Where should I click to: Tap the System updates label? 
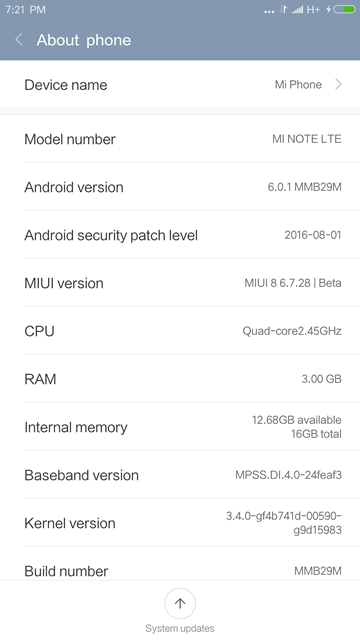pos(180,628)
